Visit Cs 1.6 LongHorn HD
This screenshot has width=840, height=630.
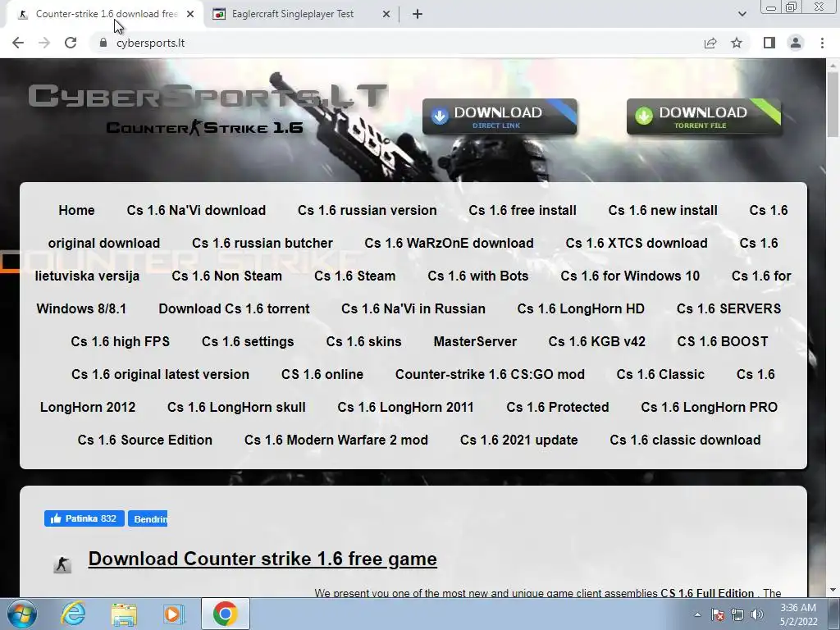(581, 309)
